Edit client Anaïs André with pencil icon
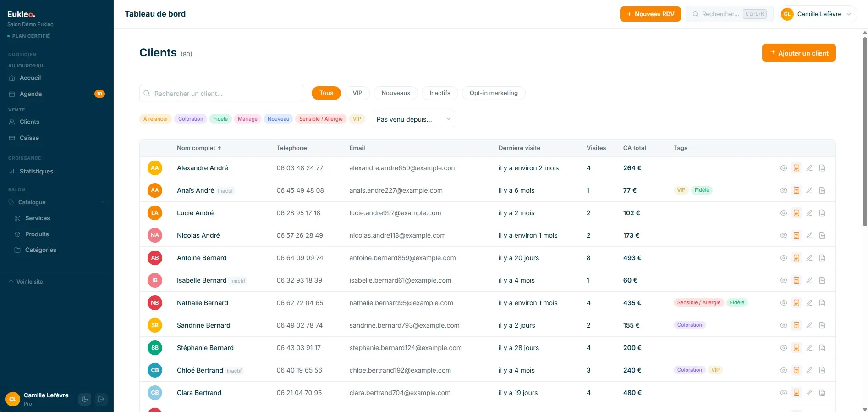 (809, 190)
